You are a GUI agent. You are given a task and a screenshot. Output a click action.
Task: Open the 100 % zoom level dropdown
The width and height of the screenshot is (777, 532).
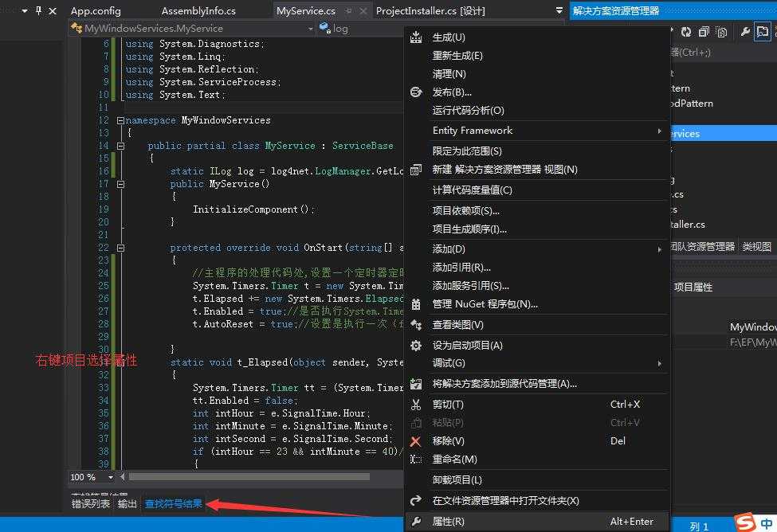[x=111, y=477]
